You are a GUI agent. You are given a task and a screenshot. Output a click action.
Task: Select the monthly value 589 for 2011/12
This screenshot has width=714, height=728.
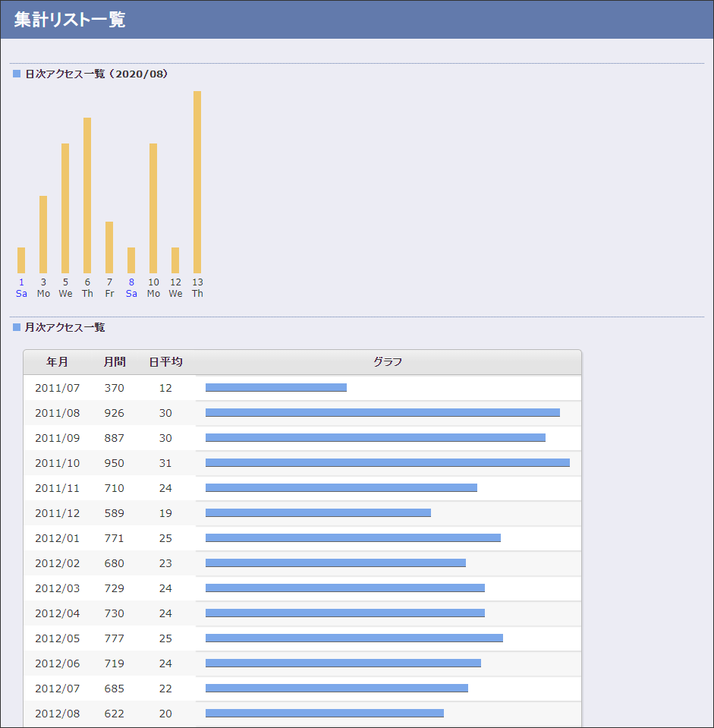[115, 513]
